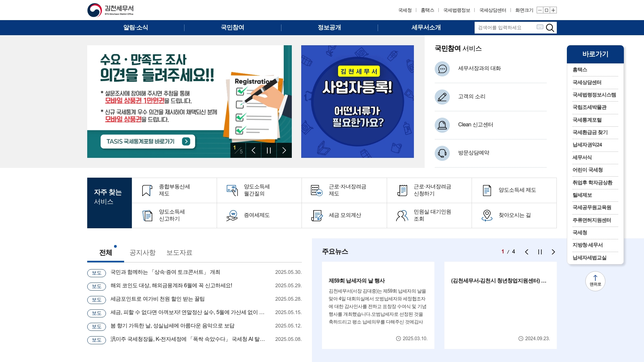Select the 공지사항 tab
This screenshot has width=644, height=362.
[x=143, y=253]
